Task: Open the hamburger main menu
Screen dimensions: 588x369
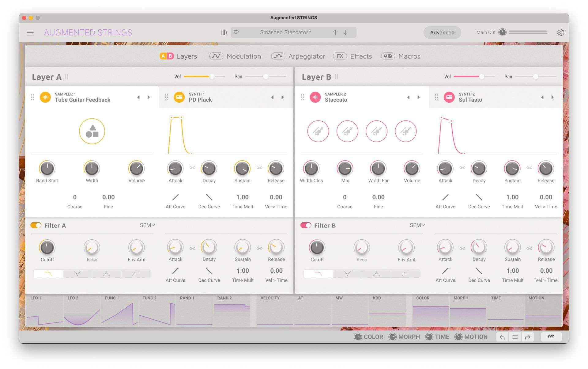Action: [x=30, y=32]
